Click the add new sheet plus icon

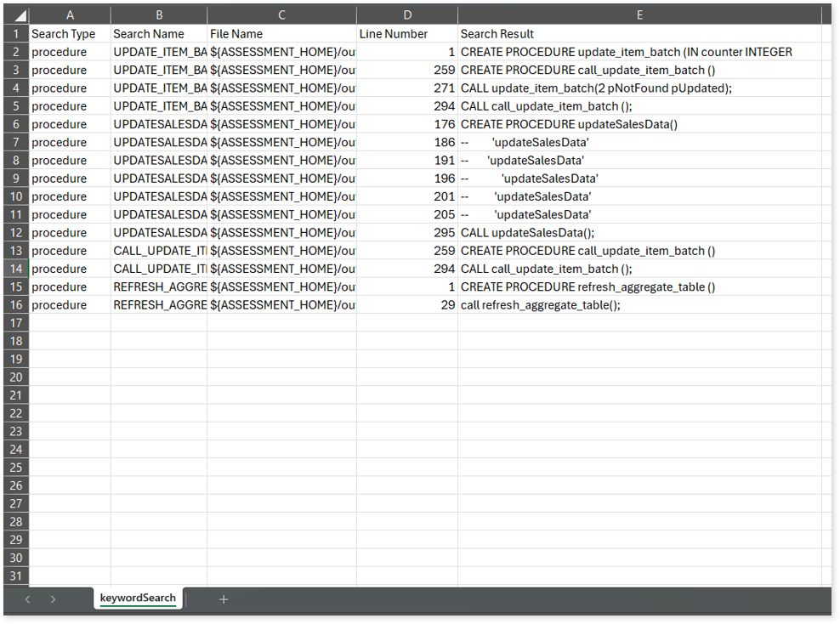tap(224, 599)
